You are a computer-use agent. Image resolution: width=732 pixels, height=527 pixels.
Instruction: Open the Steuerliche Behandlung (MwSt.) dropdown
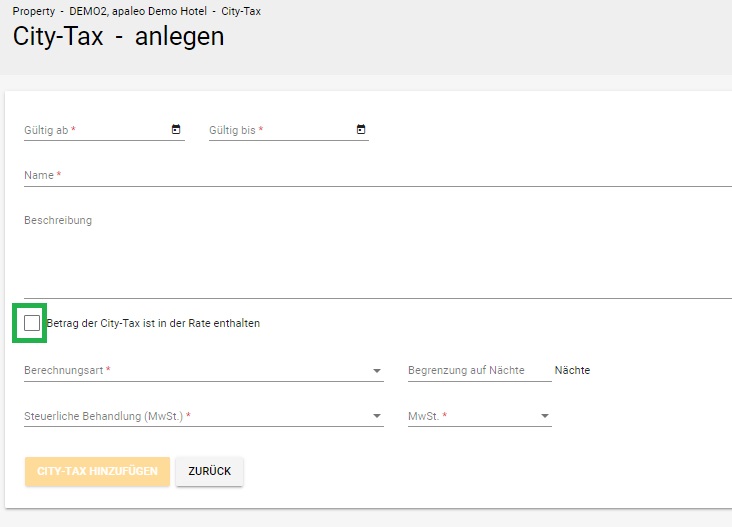pyautogui.click(x=204, y=416)
